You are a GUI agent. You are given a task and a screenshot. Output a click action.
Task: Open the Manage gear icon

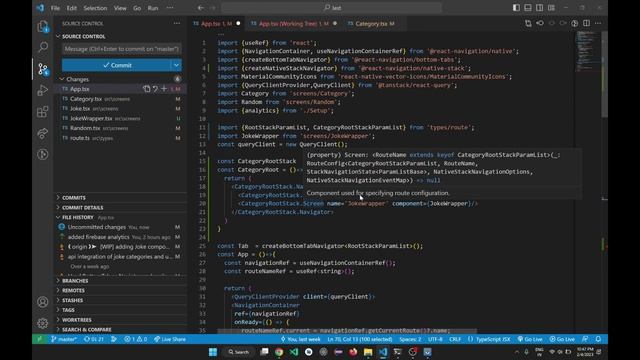[42, 323]
